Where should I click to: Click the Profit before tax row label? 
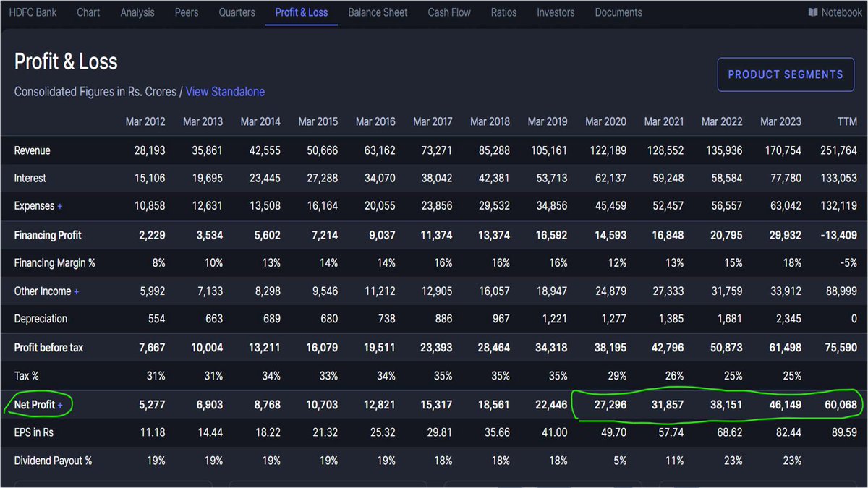click(48, 348)
